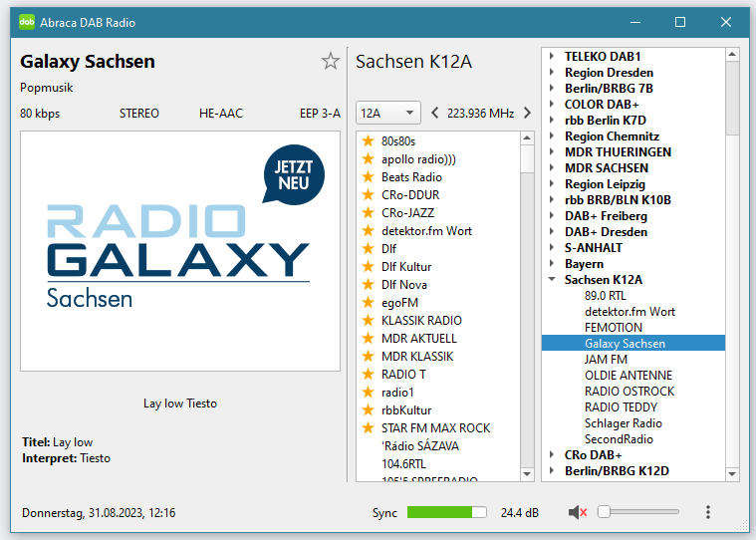Click the star next to KLASSIK RADIO
Viewport: 756px width, 540px height.
point(368,321)
